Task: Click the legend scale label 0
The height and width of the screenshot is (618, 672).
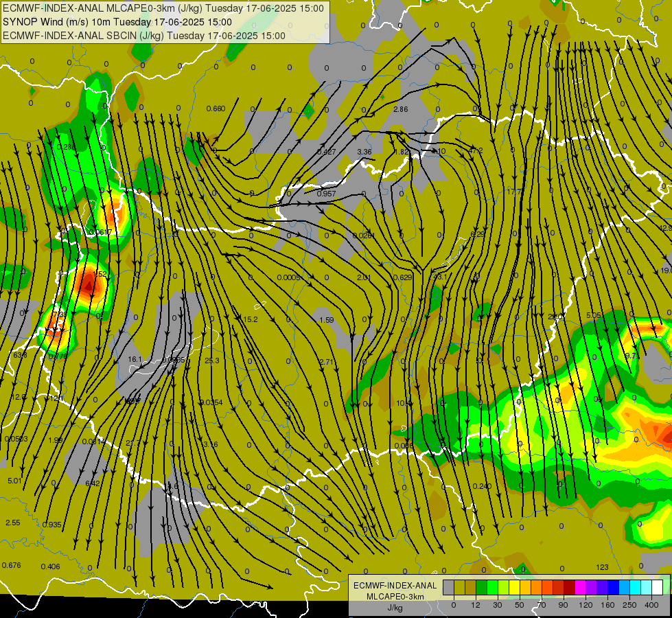Action: point(454,605)
